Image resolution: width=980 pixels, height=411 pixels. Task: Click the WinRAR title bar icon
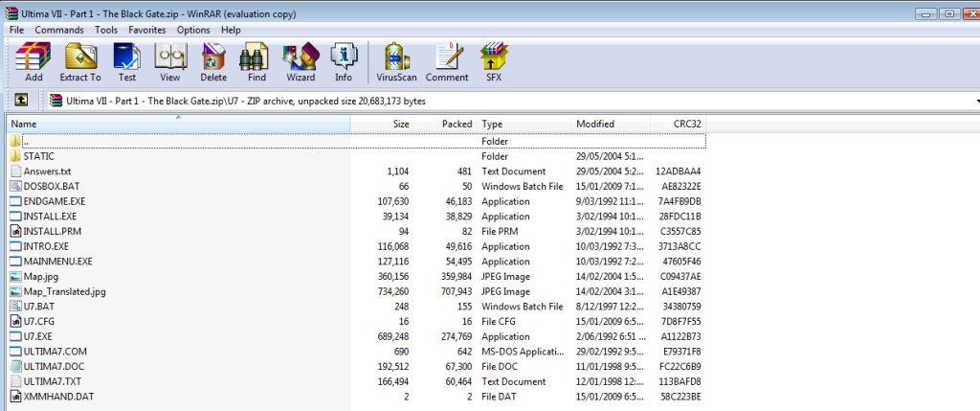[x=11, y=13]
